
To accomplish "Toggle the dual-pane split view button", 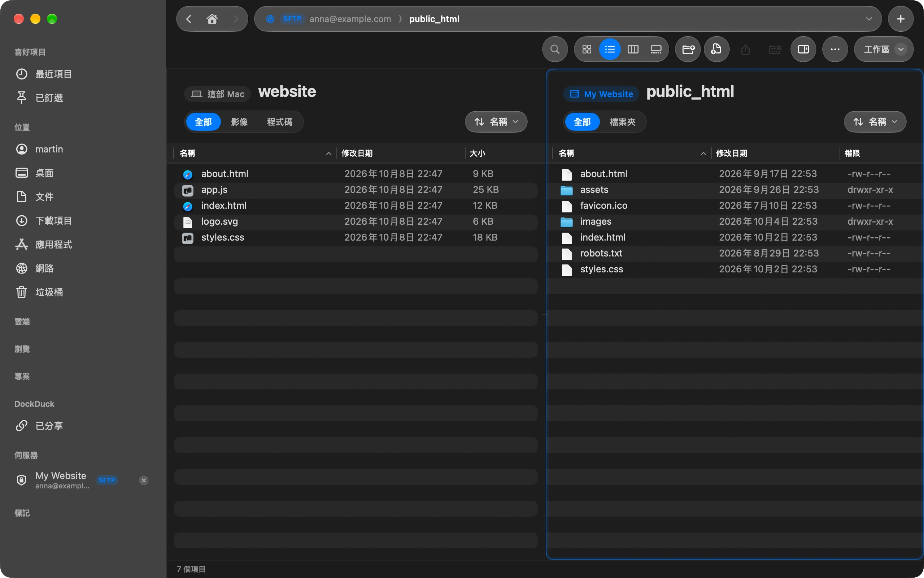I will click(x=803, y=49).
